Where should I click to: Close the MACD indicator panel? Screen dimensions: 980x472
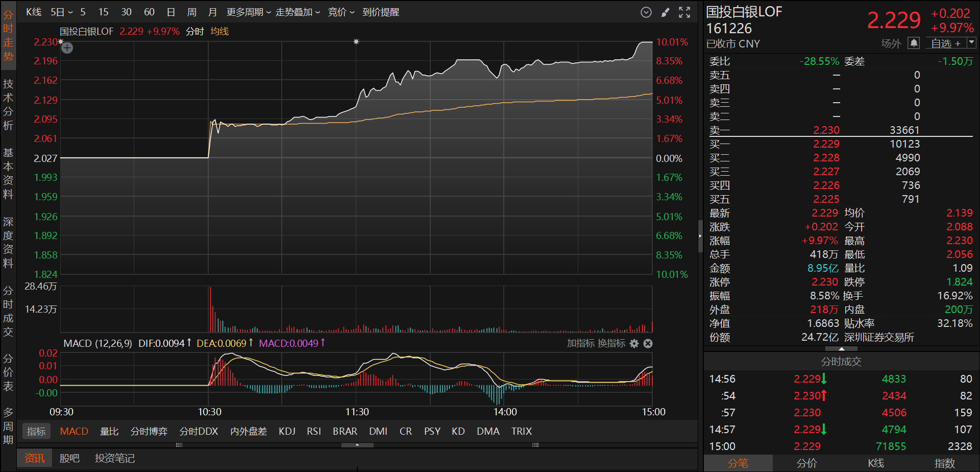(648, 343)
